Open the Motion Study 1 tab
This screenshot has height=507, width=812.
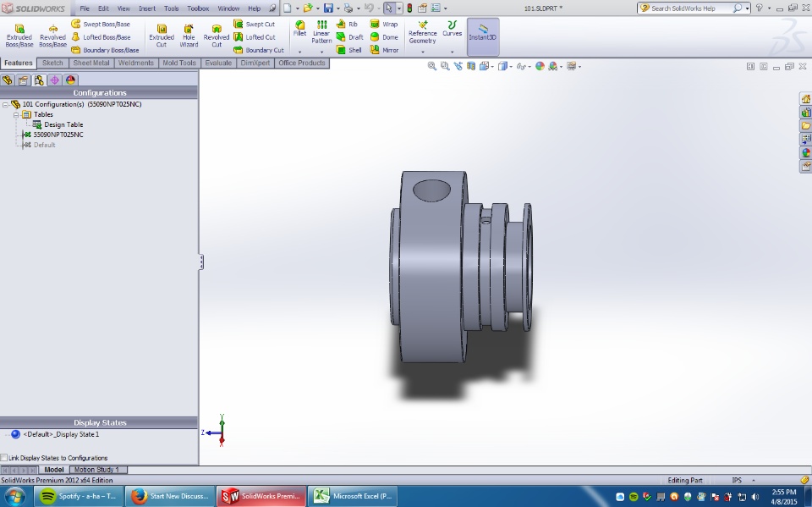96,470
